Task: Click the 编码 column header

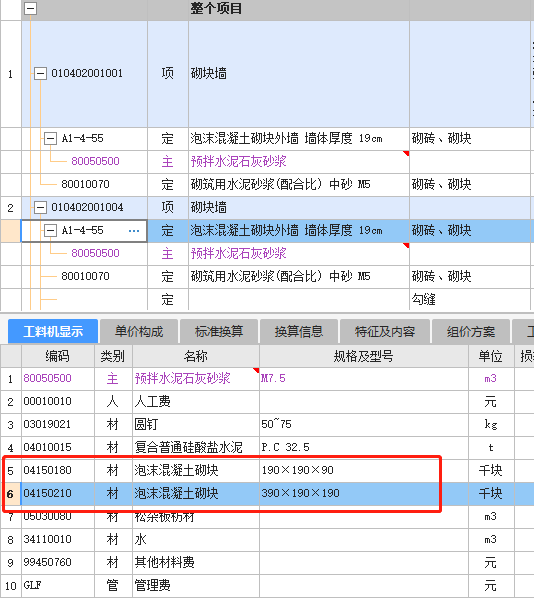Action: pyautogui.click(x=58, y=356)
